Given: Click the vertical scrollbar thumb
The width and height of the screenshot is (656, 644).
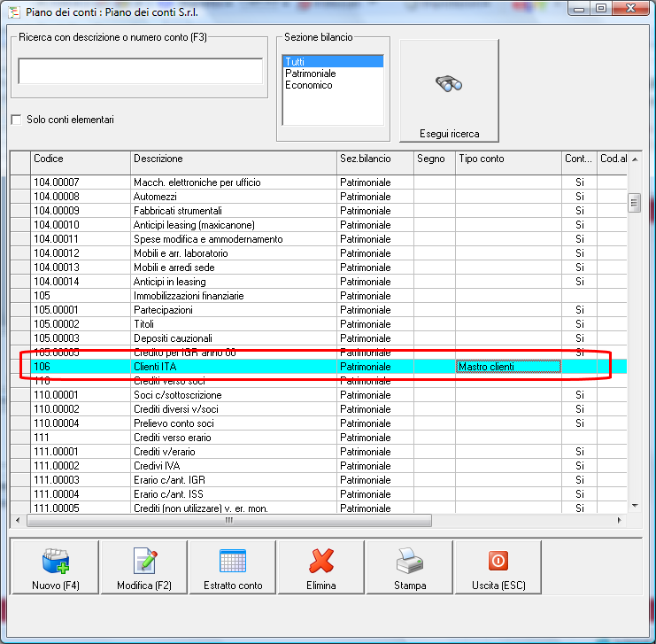Looking at the screenshot, I should click(x=634, y=203).
